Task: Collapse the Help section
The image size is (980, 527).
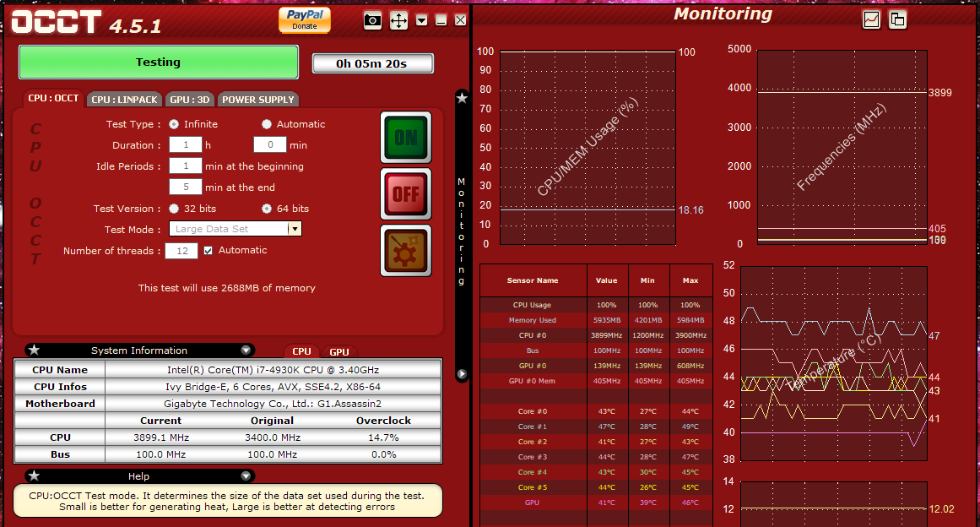Action: (246, 476)
